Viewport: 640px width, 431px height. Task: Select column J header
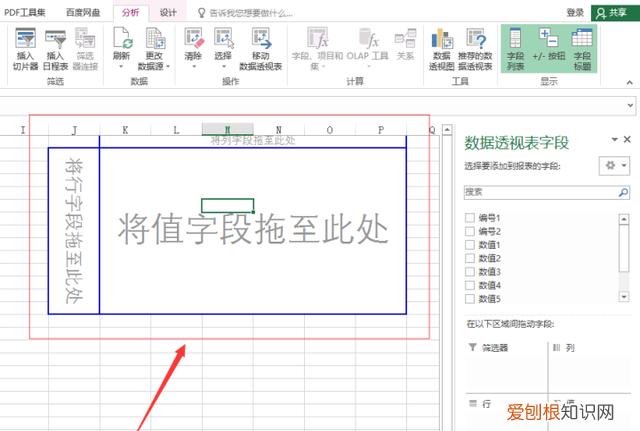(x=74, y=130)
